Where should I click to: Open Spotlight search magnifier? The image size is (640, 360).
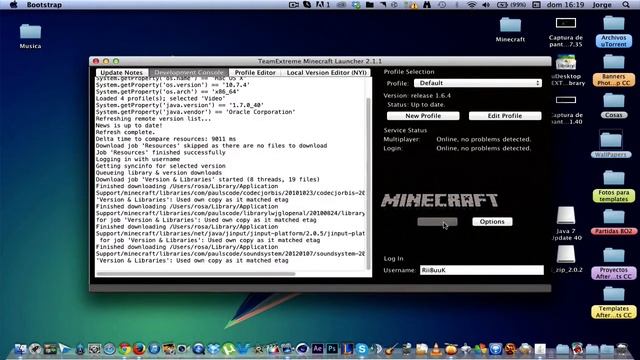click(626, 5)
